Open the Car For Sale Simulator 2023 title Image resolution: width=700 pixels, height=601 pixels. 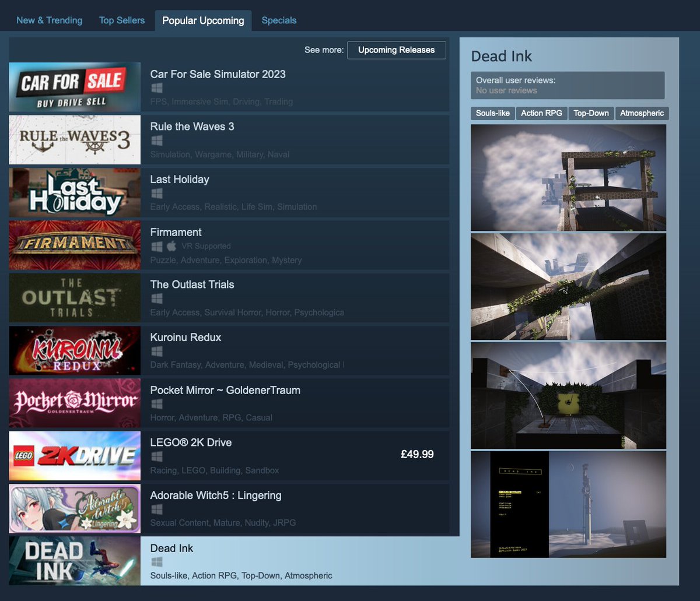[x=218, y=74]
